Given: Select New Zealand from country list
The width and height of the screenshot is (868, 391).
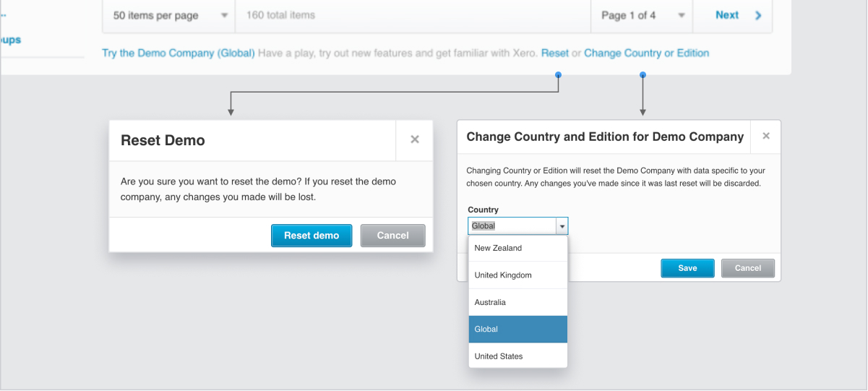Looking at the screenshot, I should (518, 248).
